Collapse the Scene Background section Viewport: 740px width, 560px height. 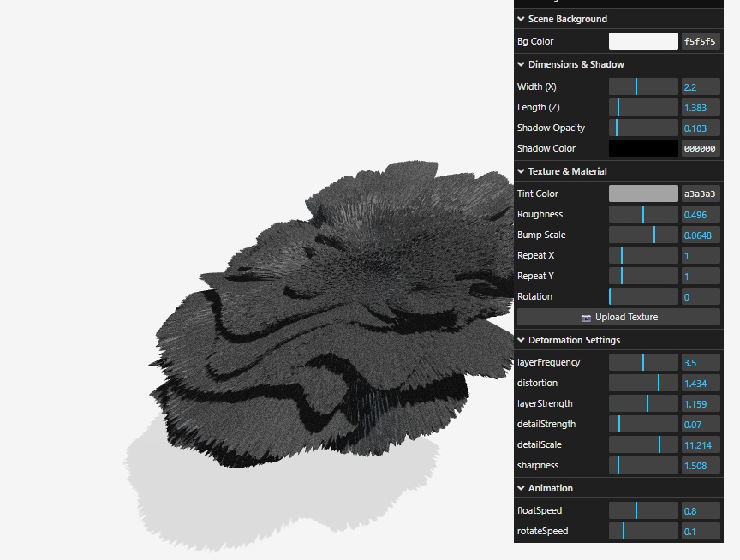coord(567,19)
